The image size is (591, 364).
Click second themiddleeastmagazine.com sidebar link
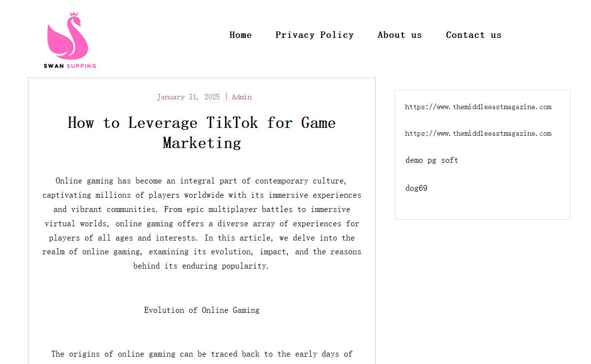478,133
